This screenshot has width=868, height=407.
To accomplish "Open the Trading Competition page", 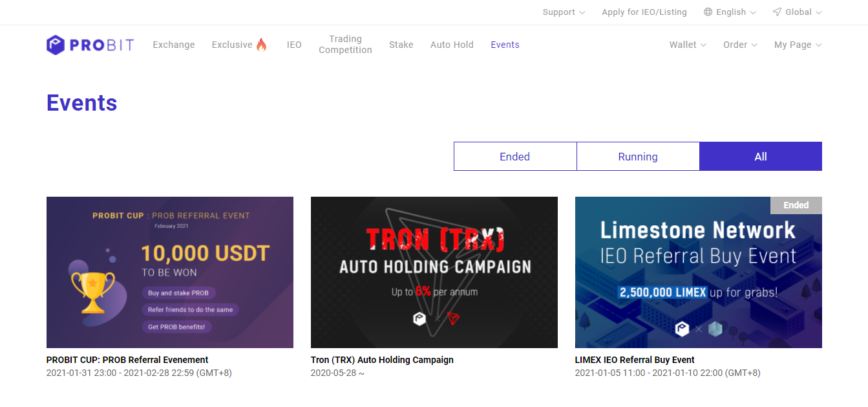I will tap(345, 45).
